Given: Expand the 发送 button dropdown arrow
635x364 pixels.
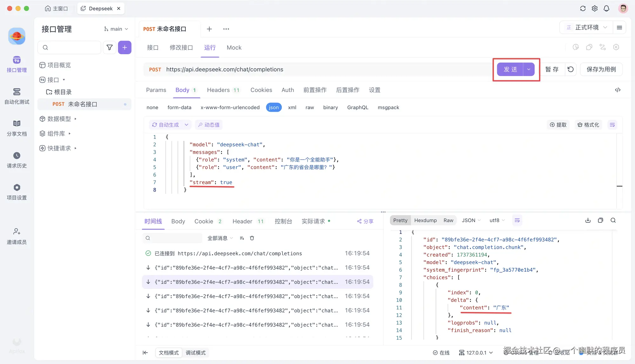Looking at the screenshot, I should [x=529, y=69].
